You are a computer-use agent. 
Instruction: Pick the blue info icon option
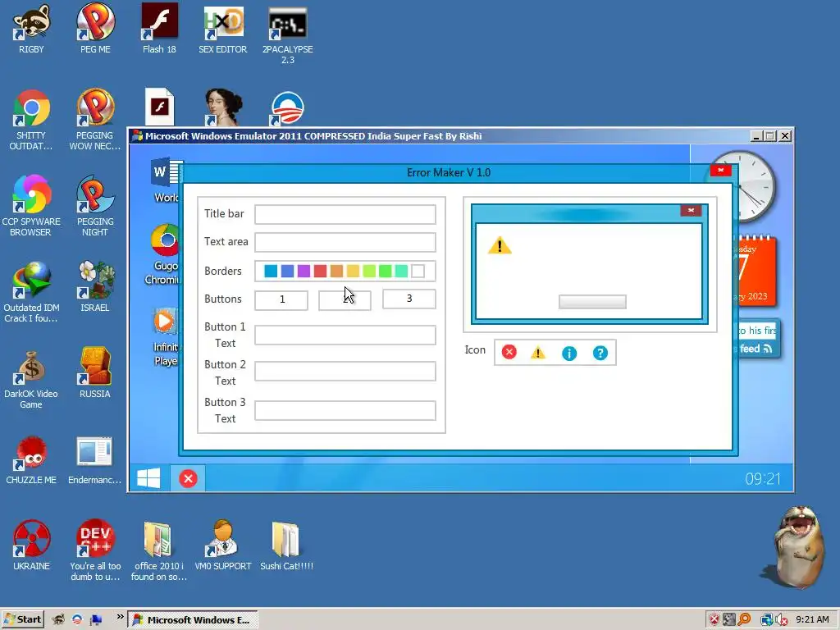click(x=569, y=353)
